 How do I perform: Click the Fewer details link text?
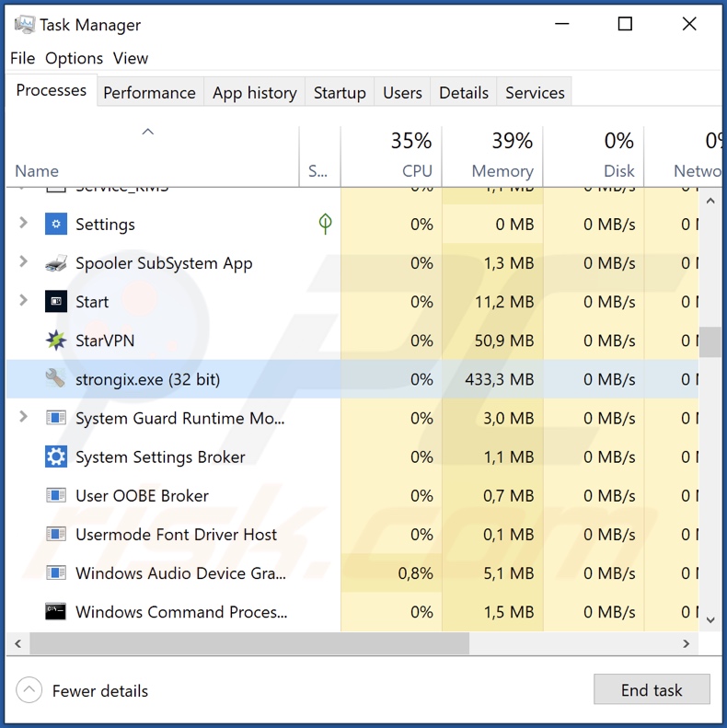coord(100,691)
